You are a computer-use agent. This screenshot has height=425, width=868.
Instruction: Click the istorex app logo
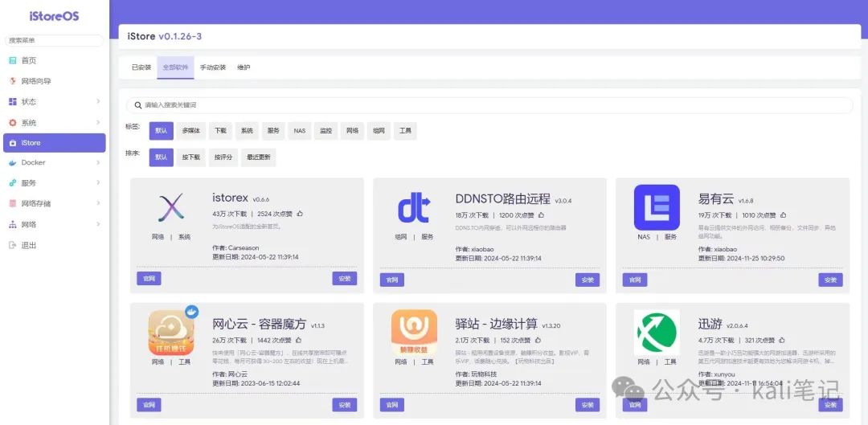170,208
